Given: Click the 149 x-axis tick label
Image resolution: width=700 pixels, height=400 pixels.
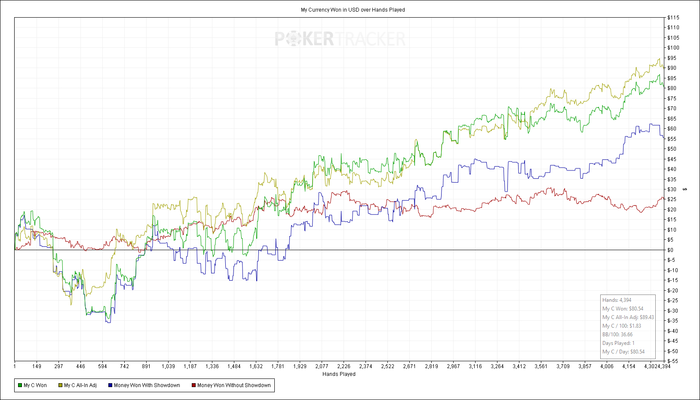Looking at the screenshot, I should pyautogui.click(x=37, y=367).
